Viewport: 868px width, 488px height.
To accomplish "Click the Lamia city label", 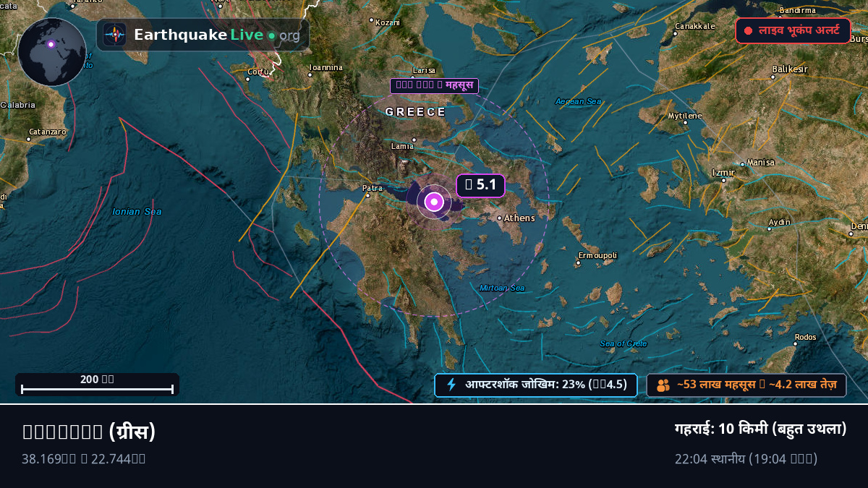I will click(x=402, y=146).
